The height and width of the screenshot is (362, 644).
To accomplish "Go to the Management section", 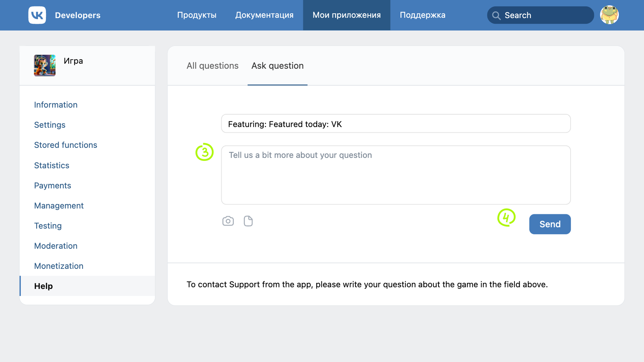I will coord(59,206).
